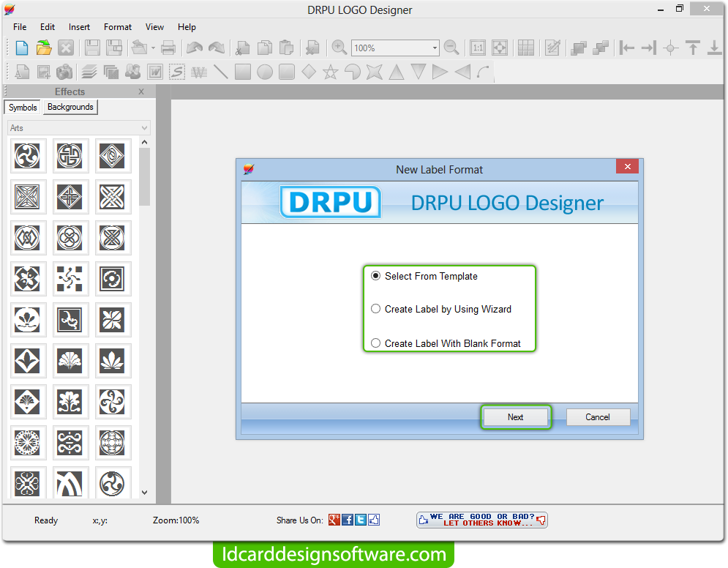Toggle the grid display icon
Image resolution: width=728 pixels, height=568 pixels.
pos(525,47)
